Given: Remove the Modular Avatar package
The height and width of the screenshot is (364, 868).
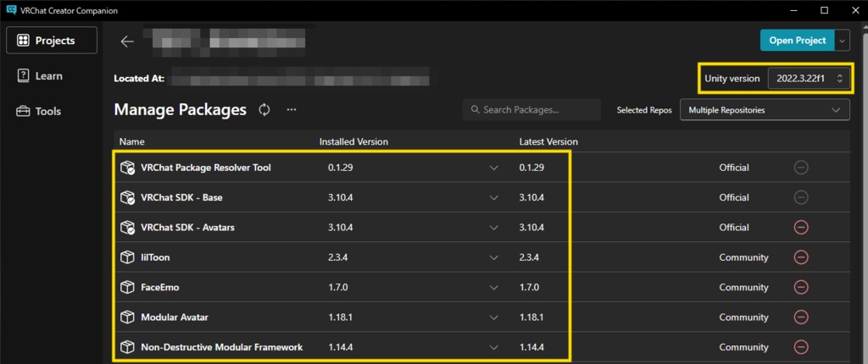Looking at the screenshot, I should (801, 317).
